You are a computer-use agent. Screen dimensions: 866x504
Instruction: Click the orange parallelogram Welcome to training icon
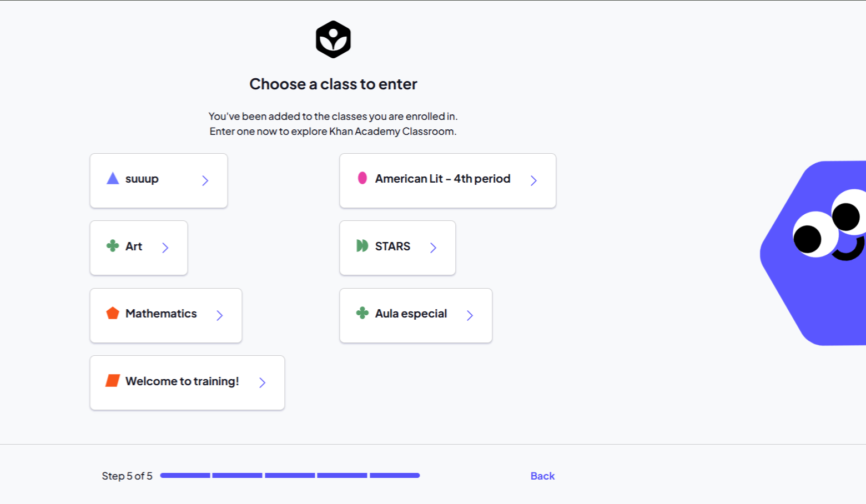113,381
